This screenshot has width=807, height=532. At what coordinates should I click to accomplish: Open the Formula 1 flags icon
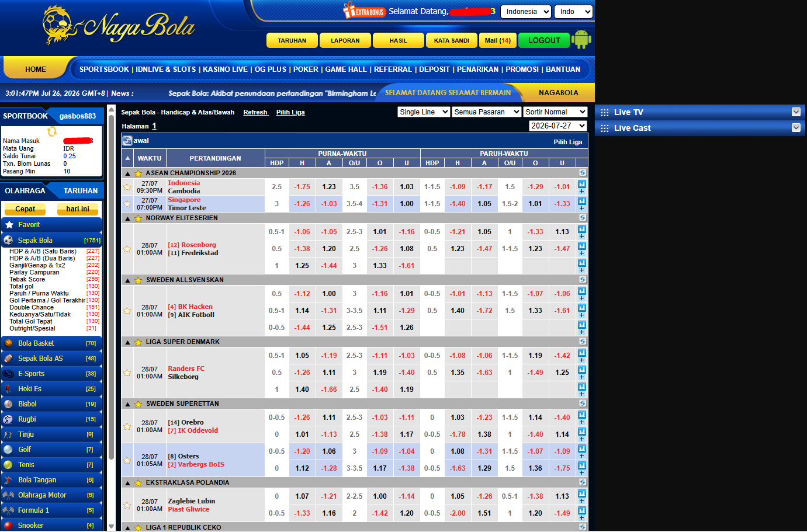(x=8, y=510)
